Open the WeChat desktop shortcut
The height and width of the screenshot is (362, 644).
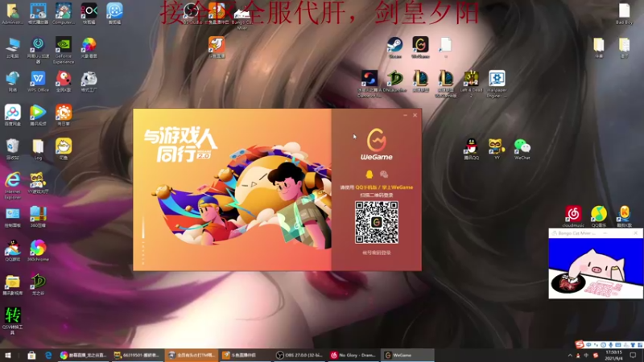click(x=522, y=150)
